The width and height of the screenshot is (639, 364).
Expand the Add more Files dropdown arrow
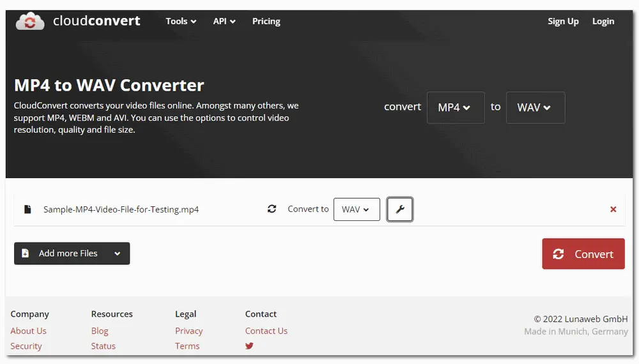(118, 254)
